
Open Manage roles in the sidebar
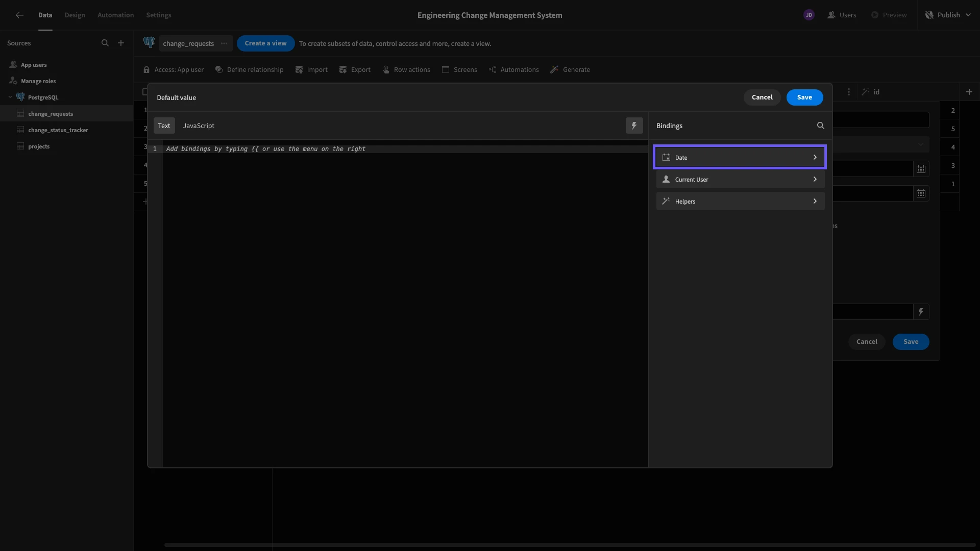pos(38,81)
